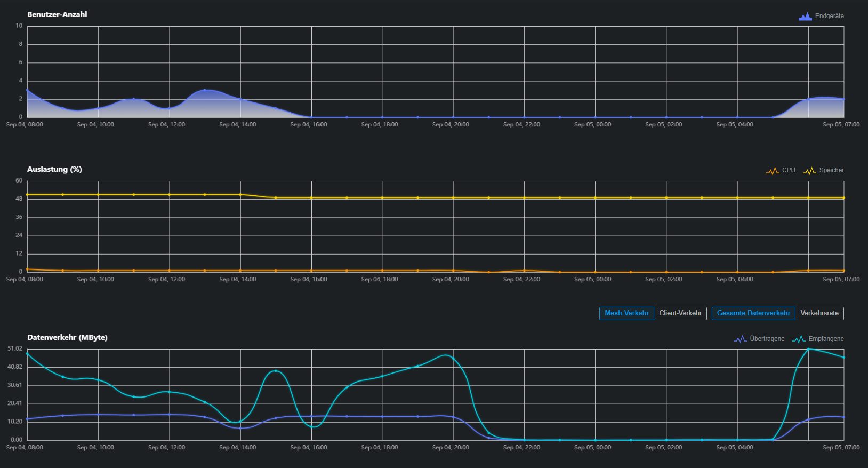
Task: Click the 10.20 axis label on Datenverkehr chart
Action: (x=15, y=422)
